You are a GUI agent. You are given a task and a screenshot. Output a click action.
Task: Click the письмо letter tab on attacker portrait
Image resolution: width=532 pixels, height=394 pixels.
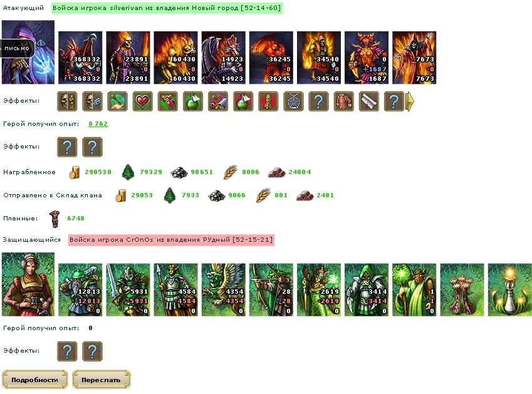(17, 48)
